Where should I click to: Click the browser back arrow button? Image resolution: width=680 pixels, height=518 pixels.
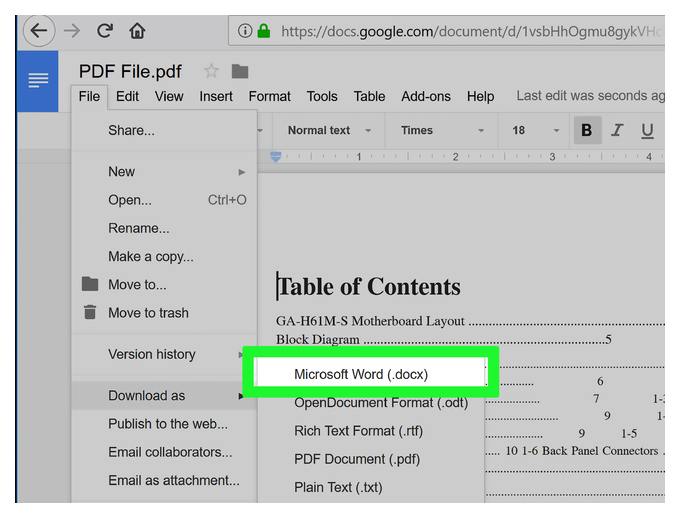coord(39,31)
